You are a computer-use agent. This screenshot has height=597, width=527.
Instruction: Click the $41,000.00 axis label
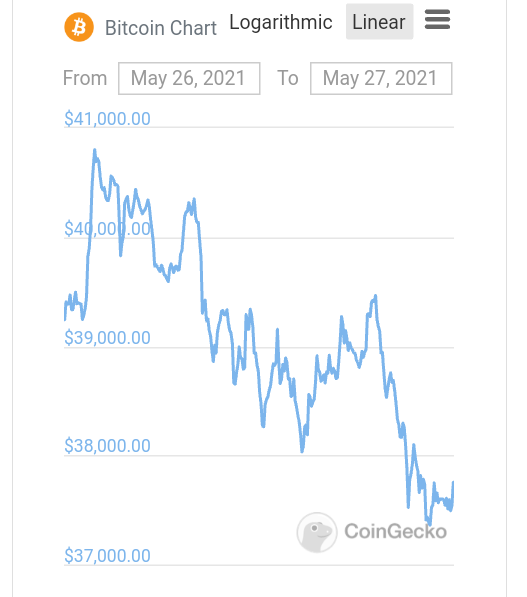pyautogui.click(x=107, y=119)
